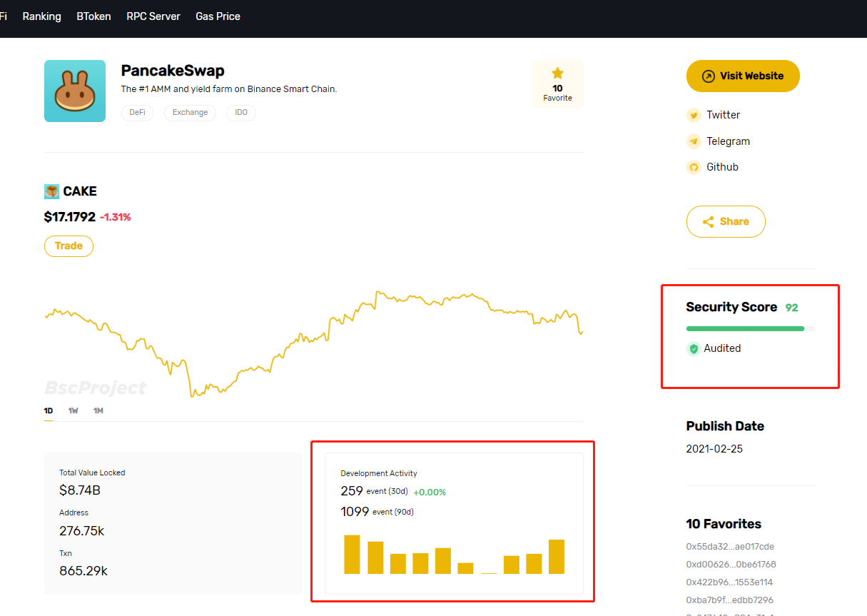Image resolution: width=867 pixels, height=616 pixels.
Task: Select the IDO tag
Action: tap(241, 113)
